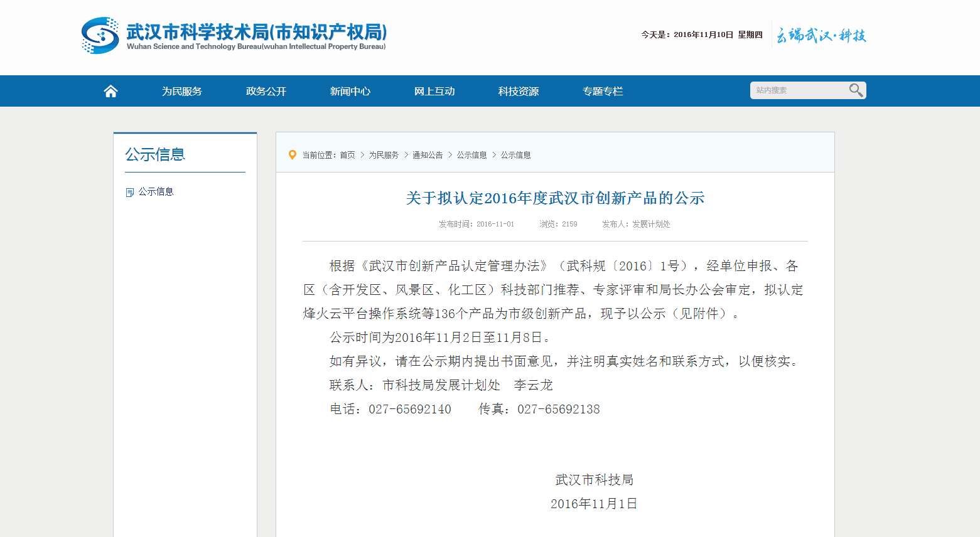Click the closing date 2016年11月1日
Image resolution: width=980 pixels, height=537 pixels.
point(594,504)
